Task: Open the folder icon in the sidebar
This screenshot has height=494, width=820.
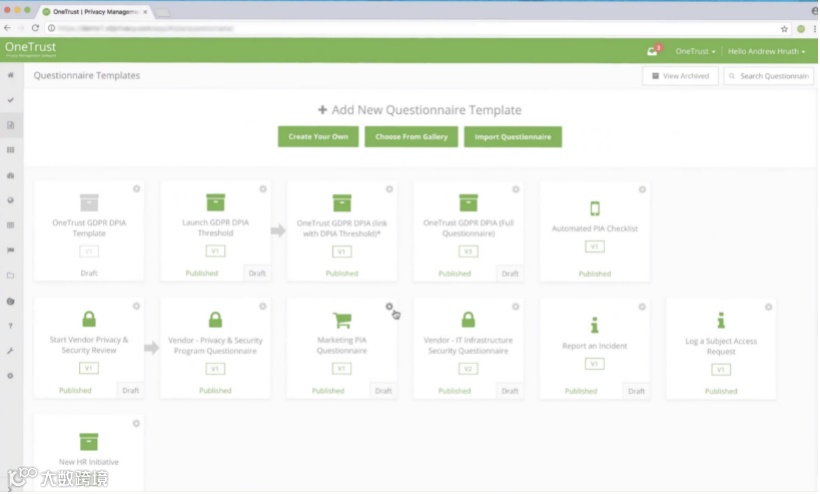Action: pyautogui.click(x=10, y=275)
